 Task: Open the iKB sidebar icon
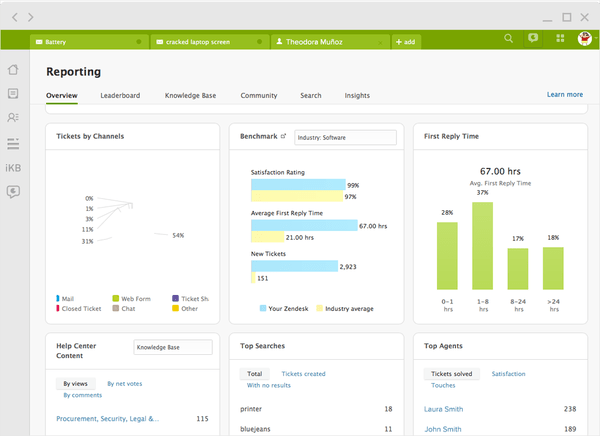(x=13, y=168)
